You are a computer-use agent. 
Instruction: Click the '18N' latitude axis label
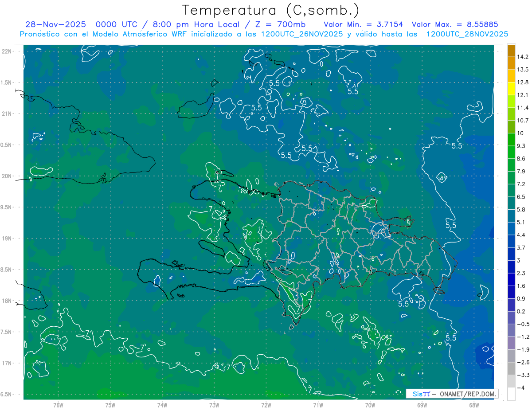(7, 301)
